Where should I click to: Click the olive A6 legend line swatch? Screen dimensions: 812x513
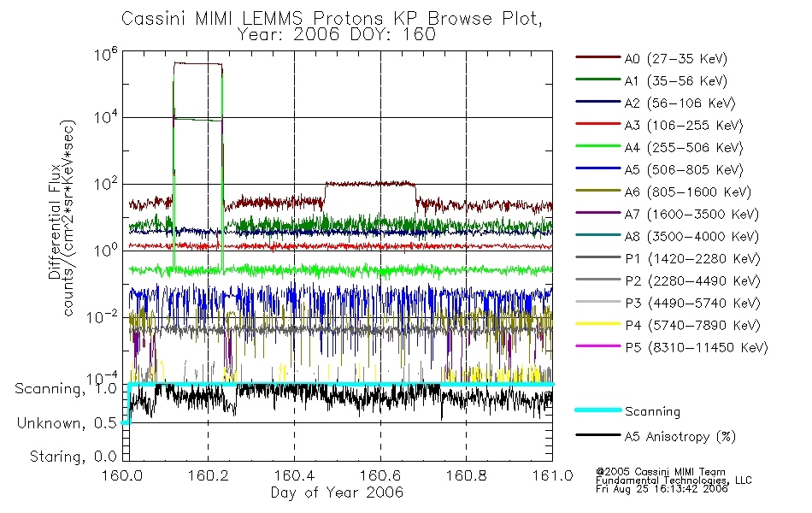pos(598,191)
